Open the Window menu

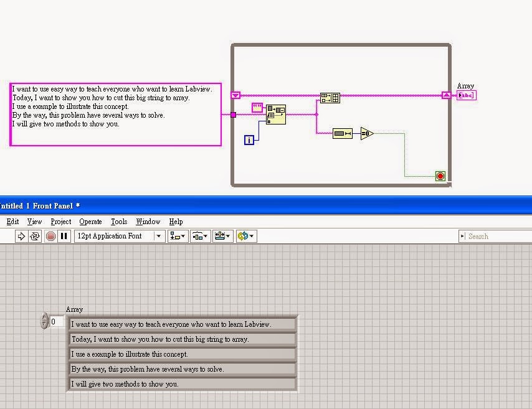point(148,222)
